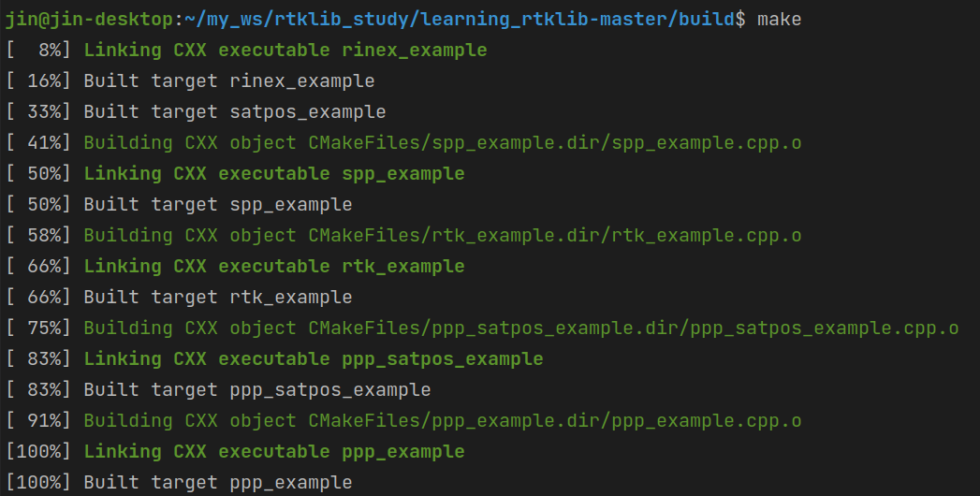
Task: Click the 'Built target rtk_example' line
Action: (x=218, y=297)
